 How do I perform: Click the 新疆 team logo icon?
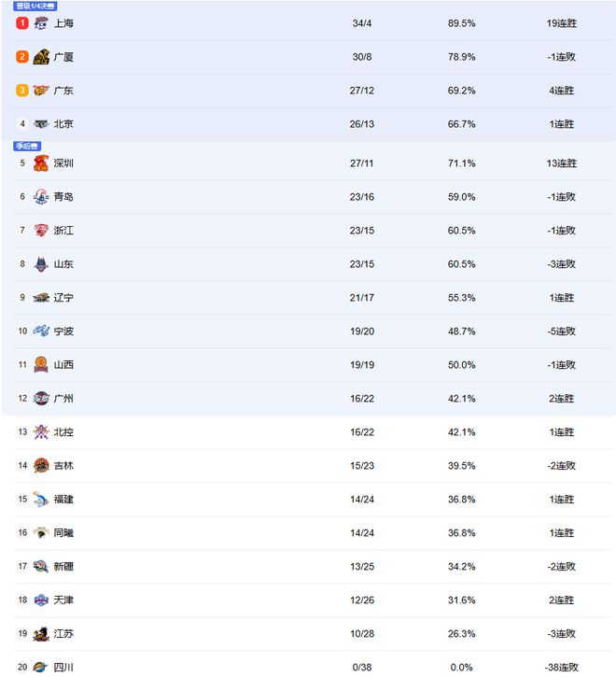pyautogui.click(x=40, y=567)
